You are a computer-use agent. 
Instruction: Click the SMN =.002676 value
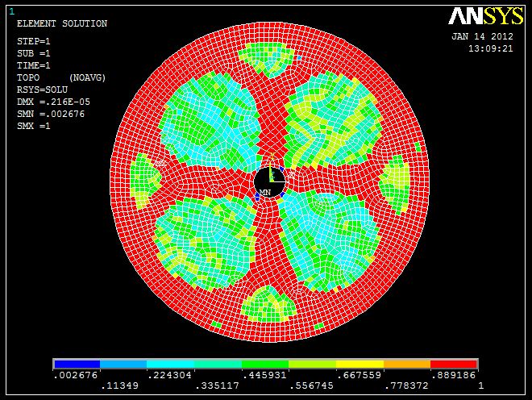pos(51,114)
